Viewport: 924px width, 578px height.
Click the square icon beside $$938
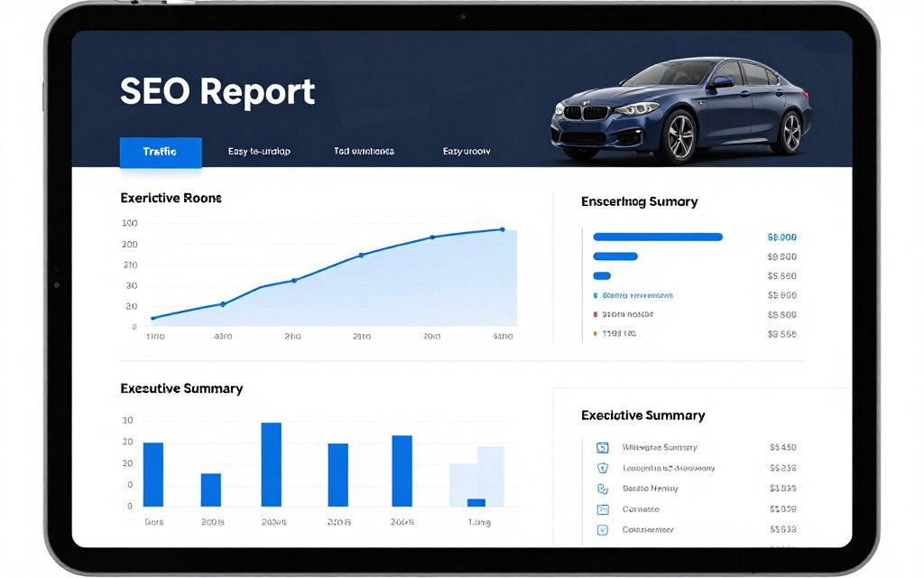[602, 530]
